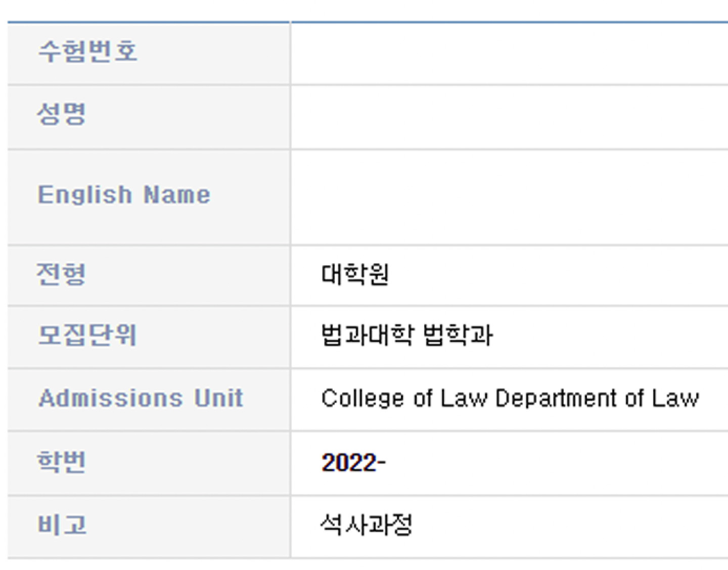Viewport: 728px width, 570px height.
Task: Click the 모집단위 row label
Action: point(87,335)
